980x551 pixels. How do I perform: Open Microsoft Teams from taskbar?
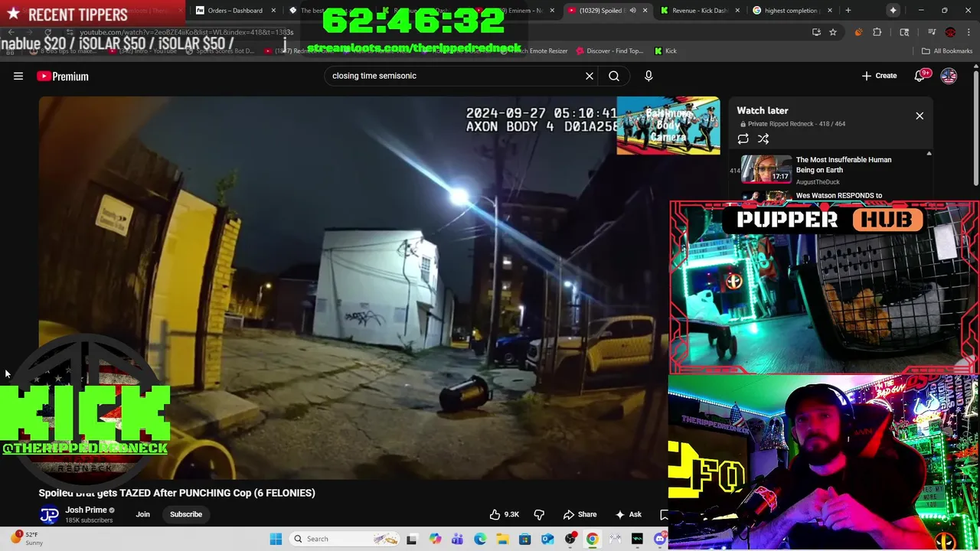(x=457, y=539)
